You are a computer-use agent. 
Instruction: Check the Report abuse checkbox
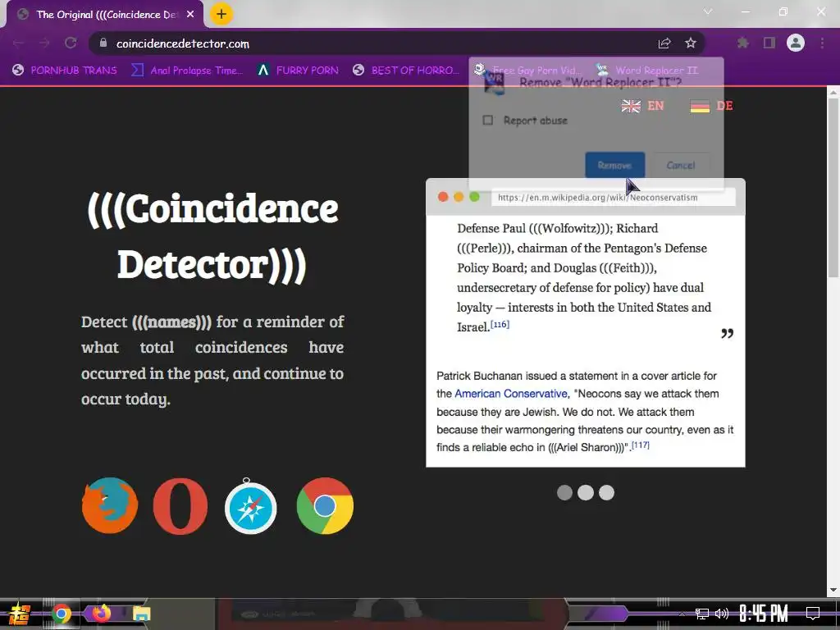[x=488, y=120]
